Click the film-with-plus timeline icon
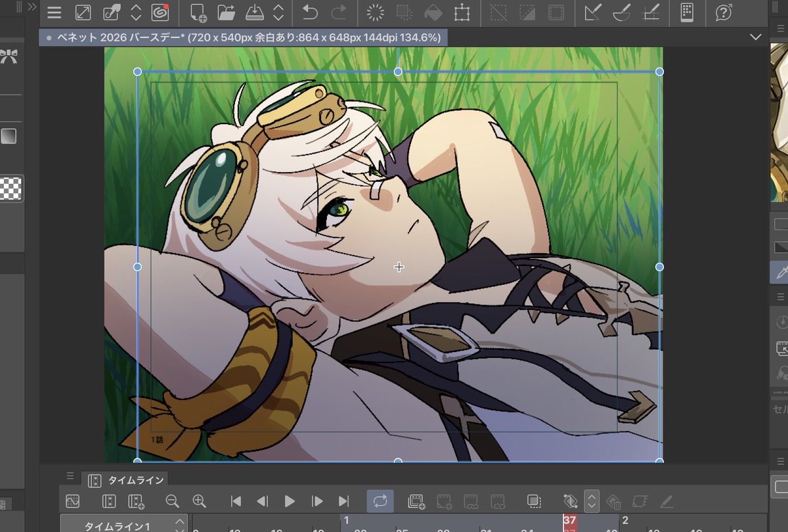 tap(136, 501)
